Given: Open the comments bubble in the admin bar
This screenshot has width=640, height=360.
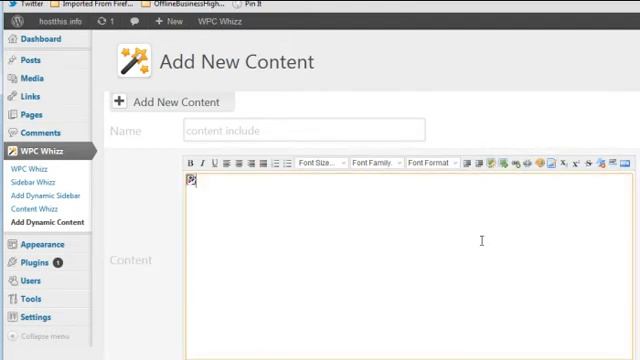Looking at the screenshot, I should point(134,21).
